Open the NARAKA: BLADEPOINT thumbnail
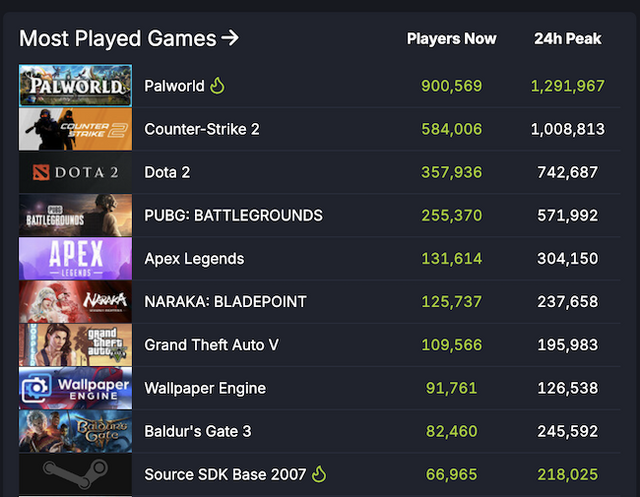 [75, 301]
